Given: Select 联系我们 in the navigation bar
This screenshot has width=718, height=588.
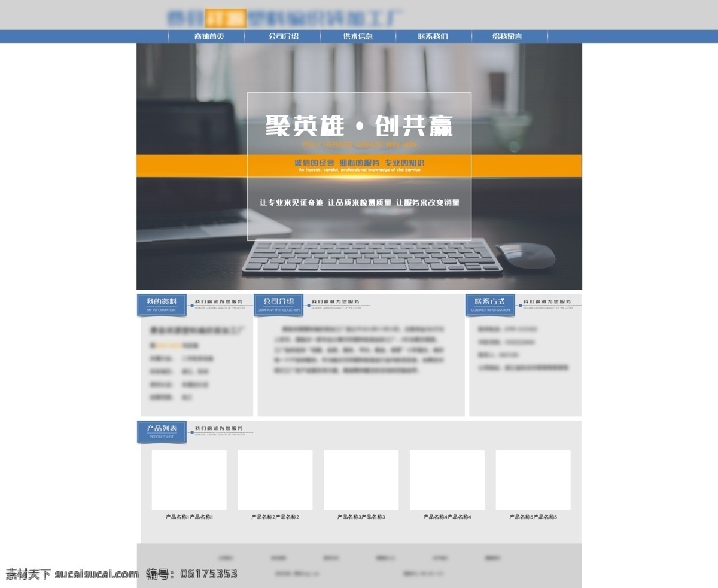Looking at the screenshot, I should (433, 36).
